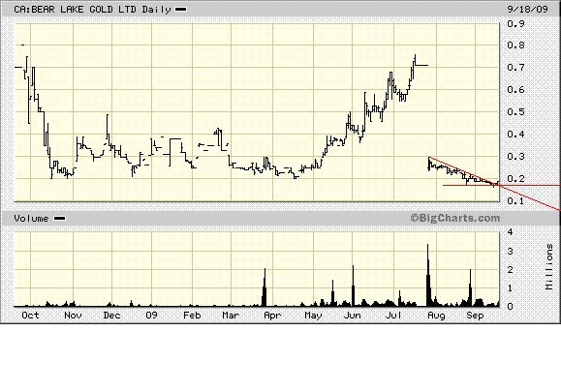Image resolution: width=561 pixels, height=392 pixels.
Task: Select the Aug label on time axis
Action: (436, 316)
